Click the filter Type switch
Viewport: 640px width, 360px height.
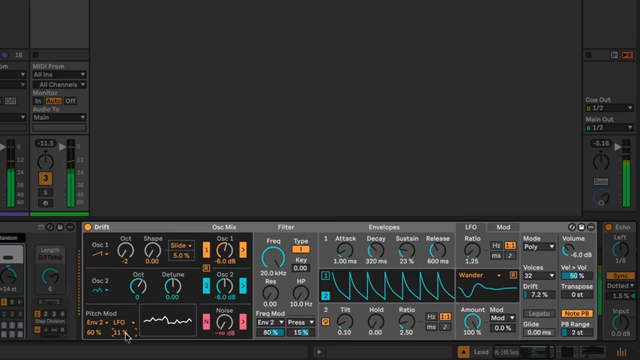pos(301,249)
